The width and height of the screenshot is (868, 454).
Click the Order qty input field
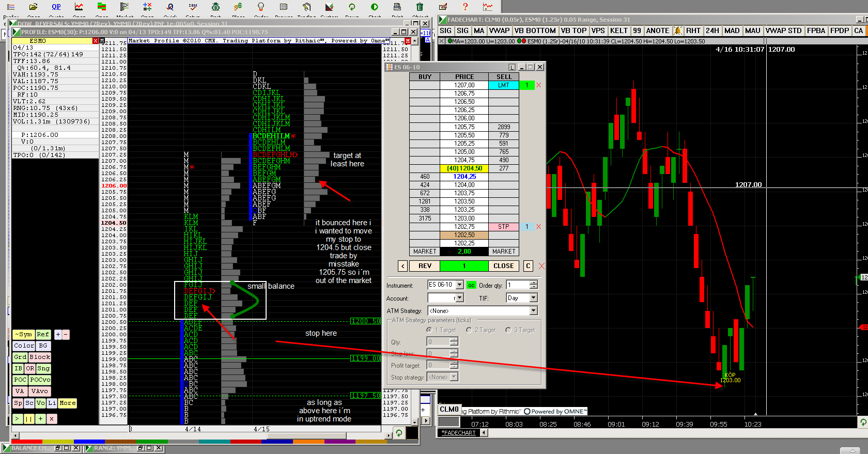(x=518, y=285)
